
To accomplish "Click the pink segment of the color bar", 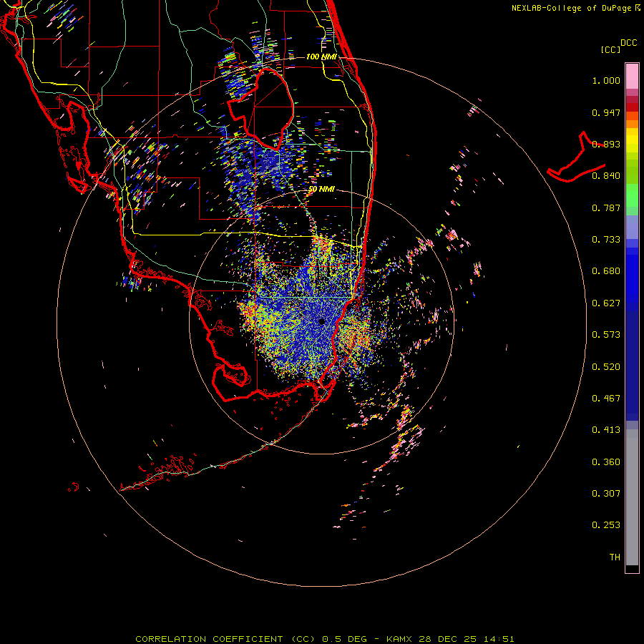I will point(632,76).
